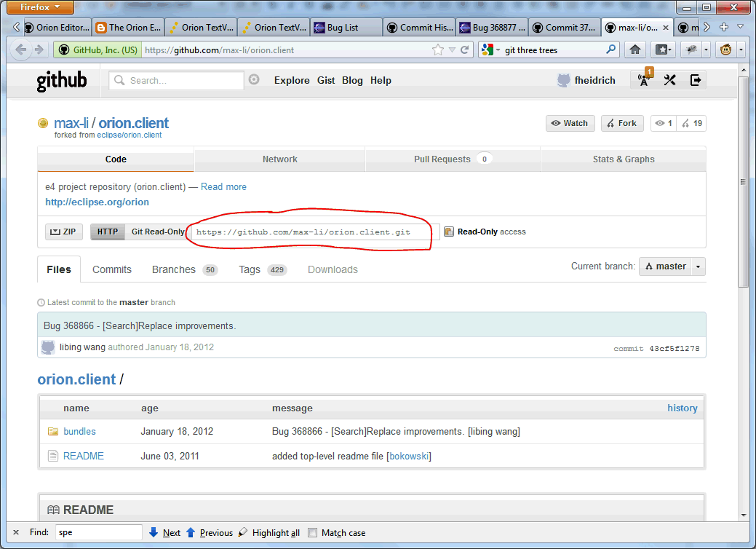Click the log out icon

coord(696,80)
